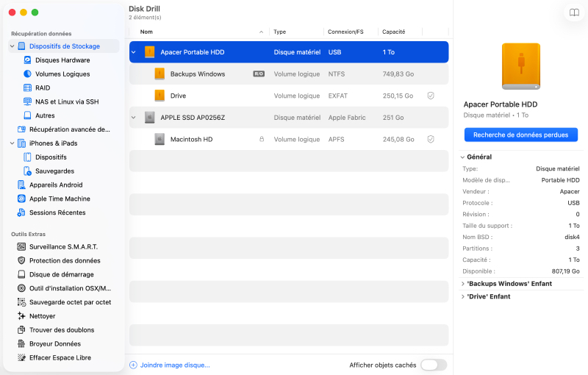This screenshot has height=375, width=588.
Task: Select APPLE SSD AP0256Z disk name
Action: click(x=193, y=118)
